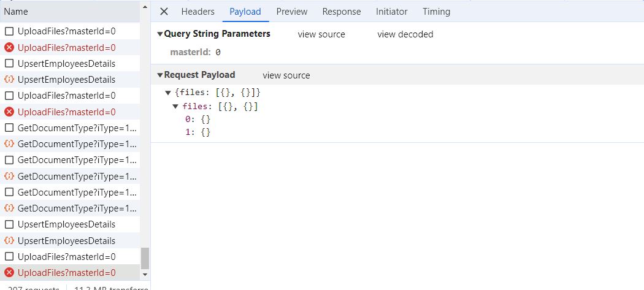Collapse the Query String Parameters section
This screenshot has height=290, width=644.
point(160,34)
